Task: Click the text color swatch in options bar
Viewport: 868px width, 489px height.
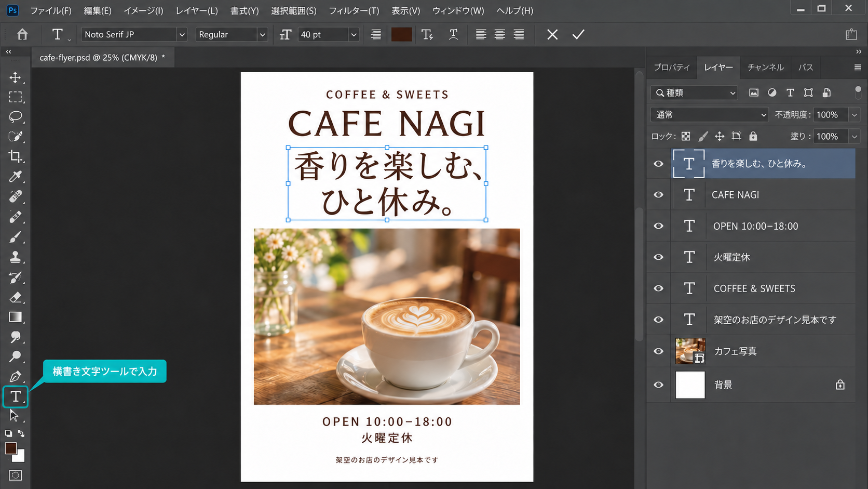Action: coord(401,34)
